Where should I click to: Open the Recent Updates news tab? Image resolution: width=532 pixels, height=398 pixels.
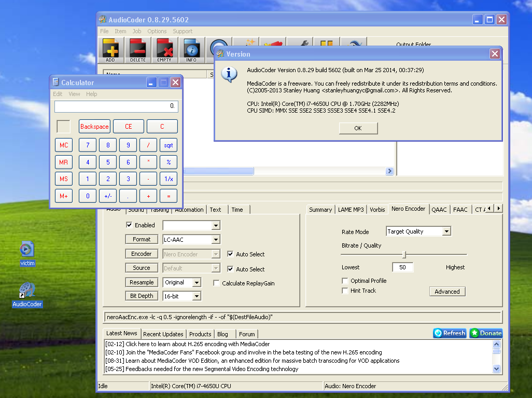(163, 334)
